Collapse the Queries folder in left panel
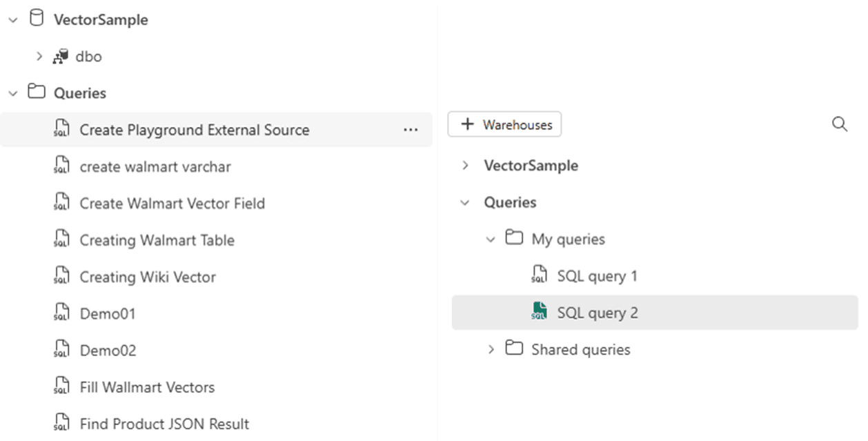 point(12,93)
